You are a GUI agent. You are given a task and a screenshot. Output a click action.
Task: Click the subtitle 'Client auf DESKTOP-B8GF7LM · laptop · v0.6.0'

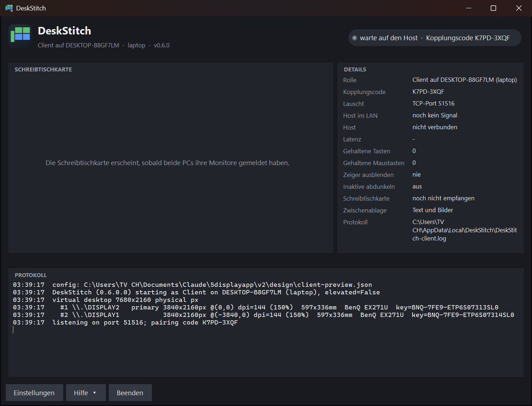click(103, 45)
